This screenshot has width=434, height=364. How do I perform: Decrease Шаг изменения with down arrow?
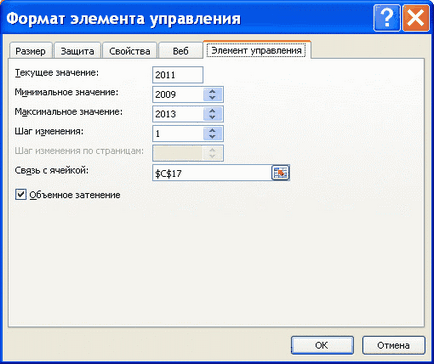click(212, 137)
